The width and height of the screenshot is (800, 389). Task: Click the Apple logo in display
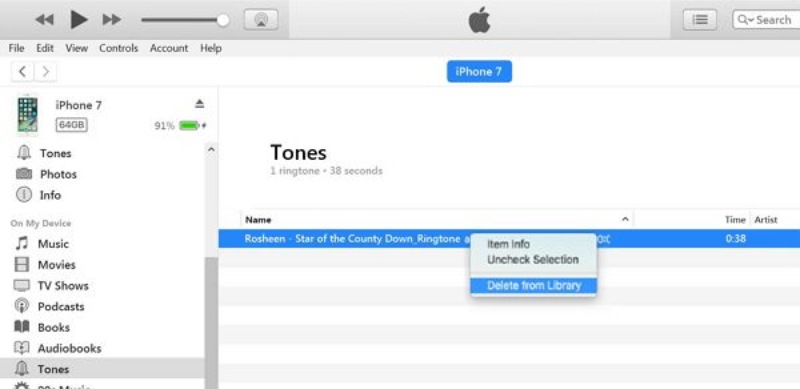pyautogui.click(x=479, y=20)
